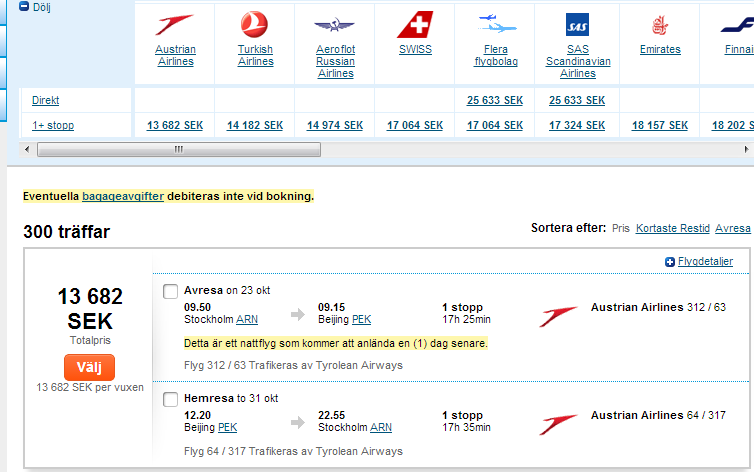Collapse the airline matrix with Dölj

point(34,5)
